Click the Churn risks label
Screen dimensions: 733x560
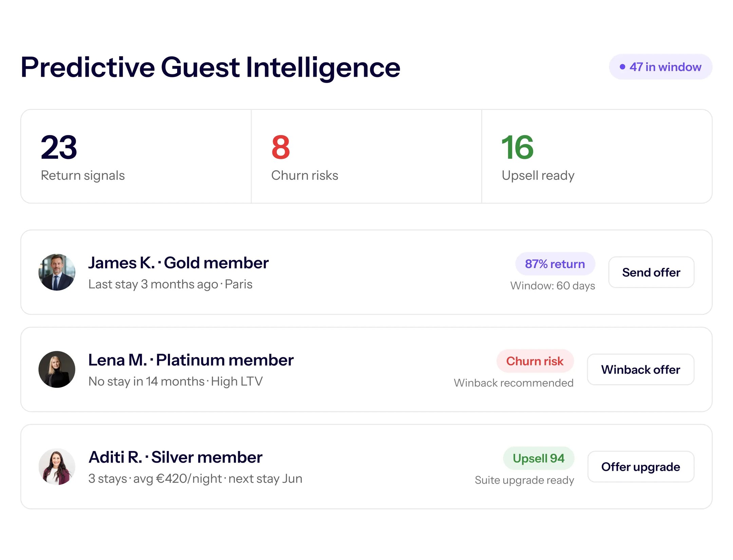(305, 175)
